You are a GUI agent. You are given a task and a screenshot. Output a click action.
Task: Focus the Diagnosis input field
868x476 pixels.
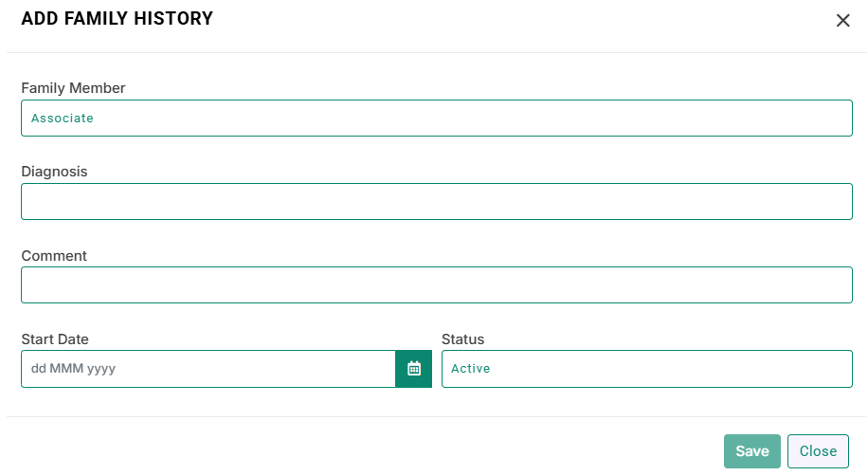pyautogui.click(x=437, y=202)
